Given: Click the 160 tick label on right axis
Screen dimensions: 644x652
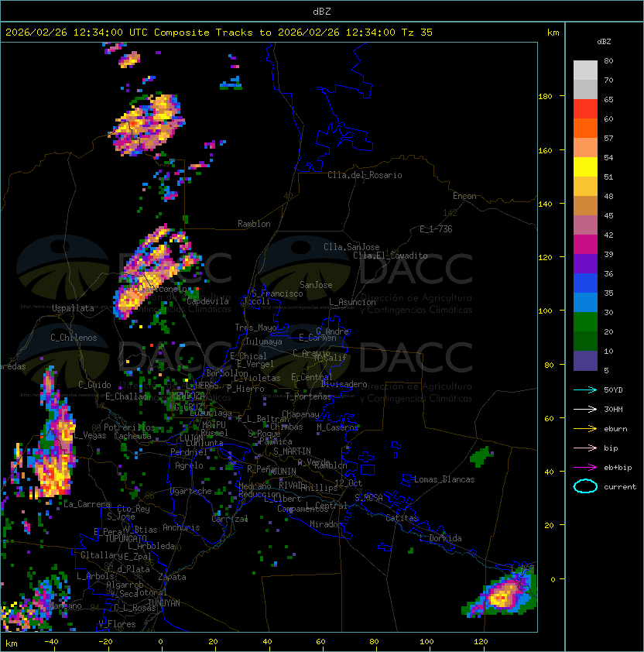Looking at the screenshot, I should 545,150.
